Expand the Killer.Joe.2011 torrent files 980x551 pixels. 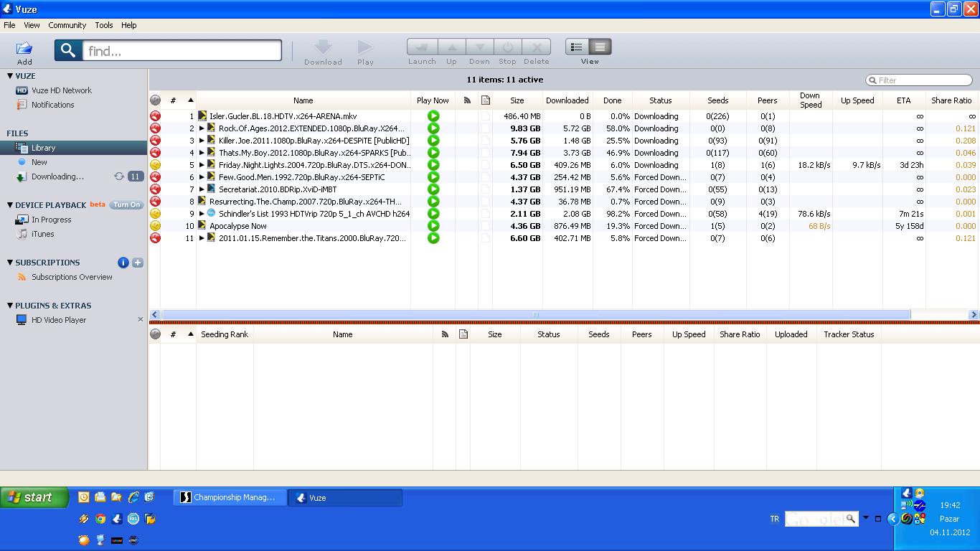[x=202, y=141]
